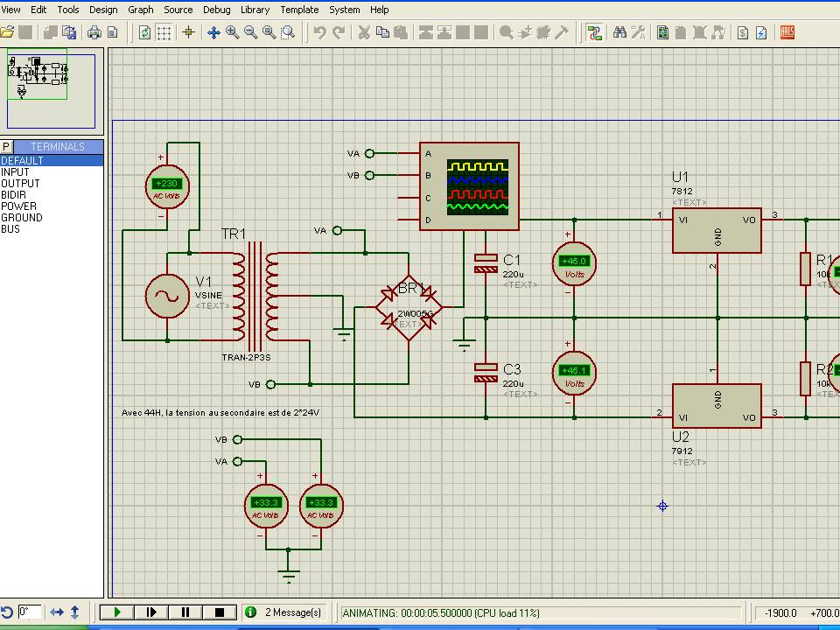The height and width of the screenshot is (630, 840).
Task: Toggle the false origin icon
Action: click(x=188, y=32)
